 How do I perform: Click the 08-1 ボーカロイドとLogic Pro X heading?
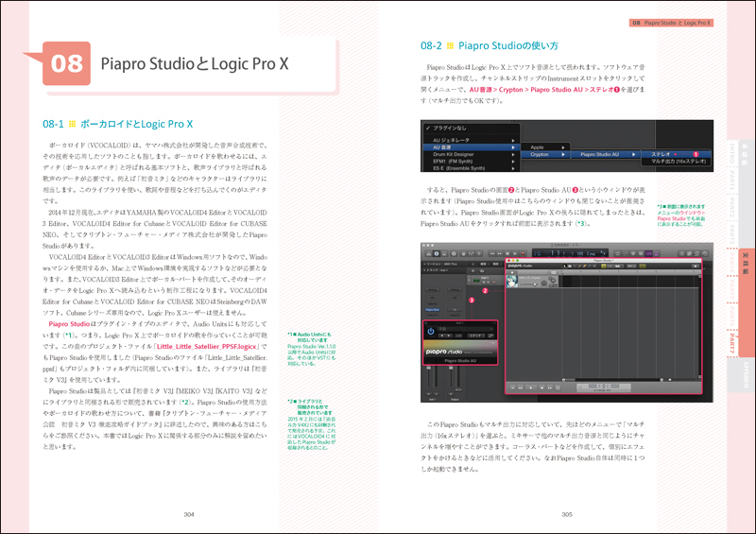[117, 124]
